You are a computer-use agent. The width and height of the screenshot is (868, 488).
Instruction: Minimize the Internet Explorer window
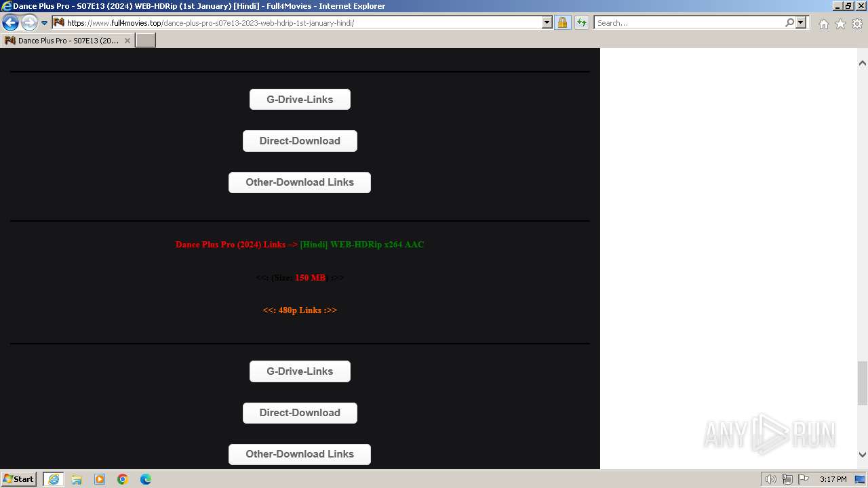(837, 6)
